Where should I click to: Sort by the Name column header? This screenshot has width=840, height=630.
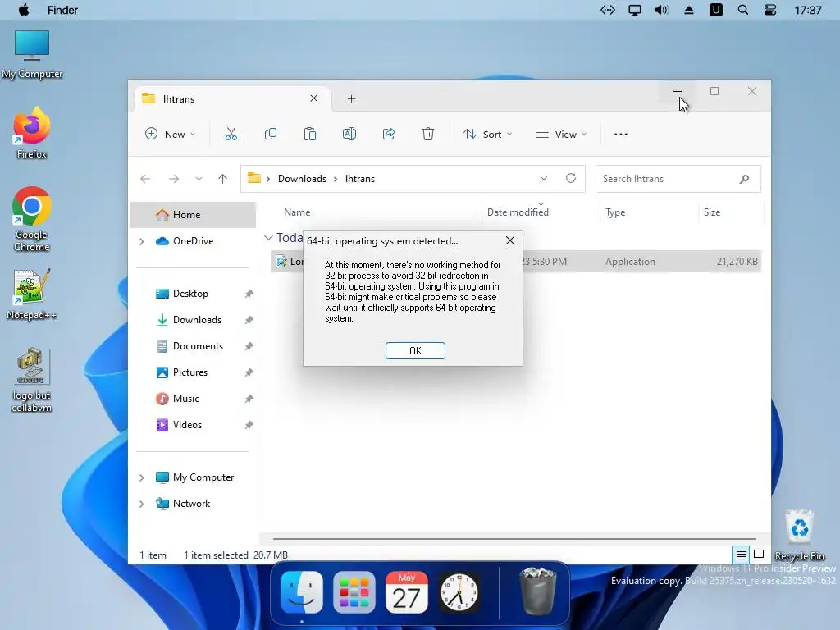coord(297,212)
